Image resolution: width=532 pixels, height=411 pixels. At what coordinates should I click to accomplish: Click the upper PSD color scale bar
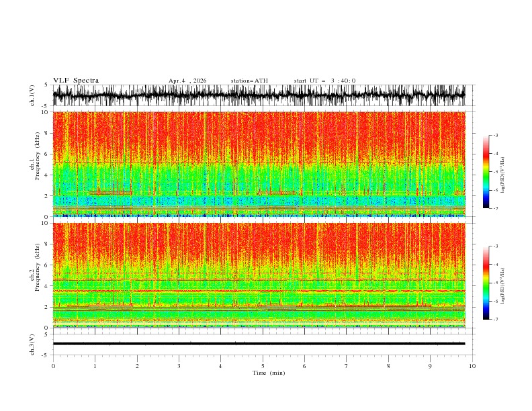(x=486, y=172)
